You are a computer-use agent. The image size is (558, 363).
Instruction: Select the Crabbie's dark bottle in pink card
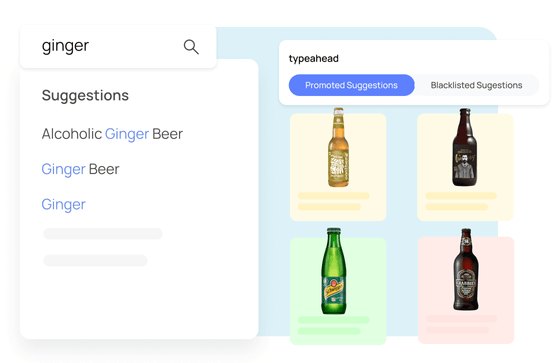pos(466,269)
